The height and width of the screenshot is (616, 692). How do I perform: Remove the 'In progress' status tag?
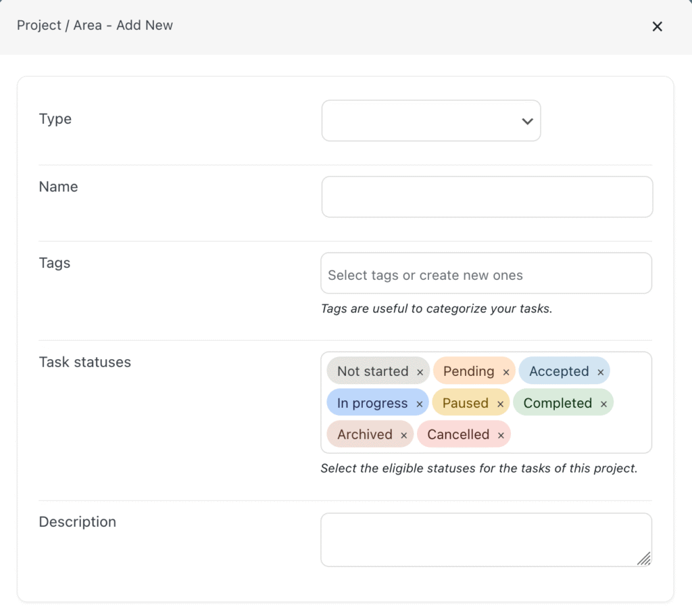pyautogui.click(x=419, y=404)
